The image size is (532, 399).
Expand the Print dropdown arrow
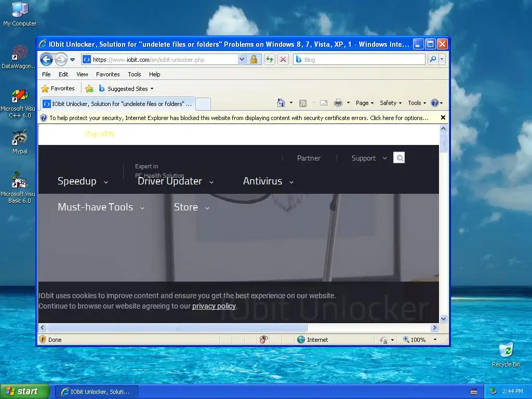(x=348, y=103)
